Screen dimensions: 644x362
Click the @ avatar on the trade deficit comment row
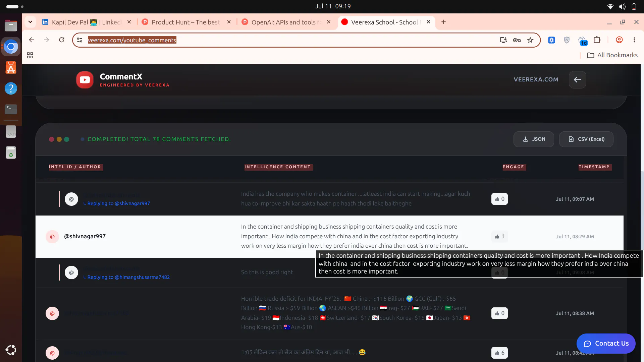tap(52, 313)
